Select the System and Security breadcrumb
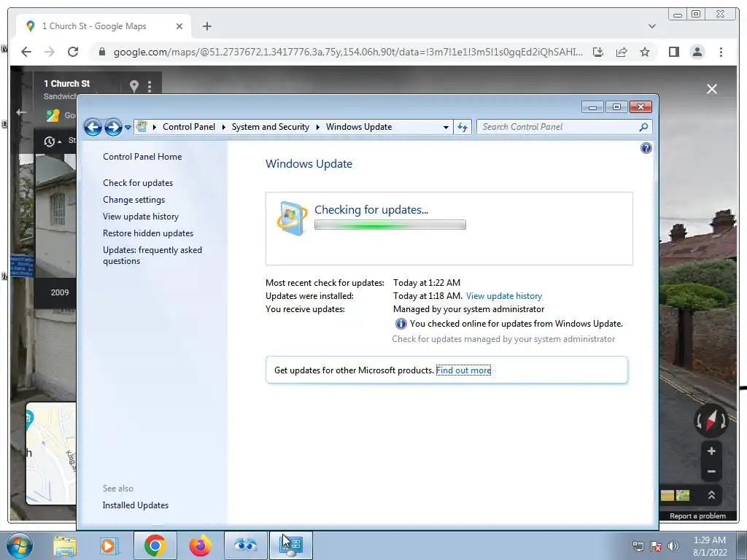747x560 pixels. [x=270, y=127]
